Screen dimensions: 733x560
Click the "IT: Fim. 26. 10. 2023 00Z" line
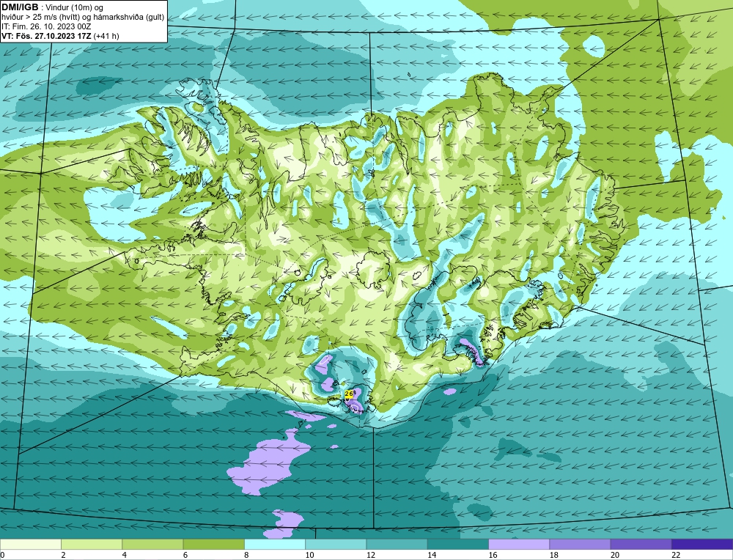[45, 26]
